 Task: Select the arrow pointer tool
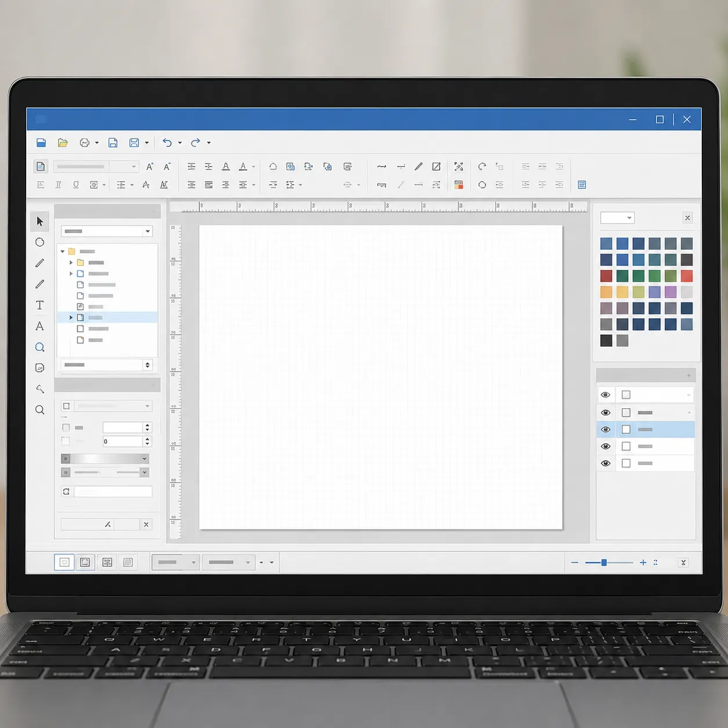click(x=39, y=221)
